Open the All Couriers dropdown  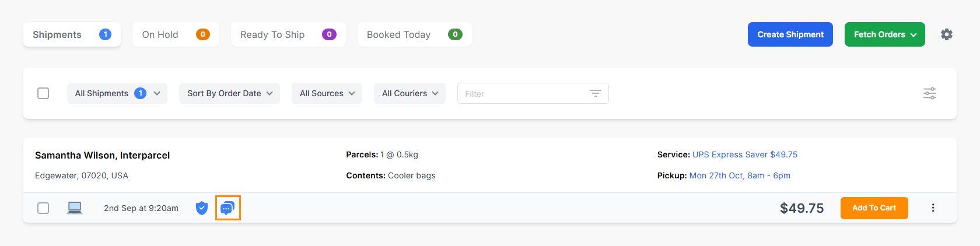(x=409, y=93)
